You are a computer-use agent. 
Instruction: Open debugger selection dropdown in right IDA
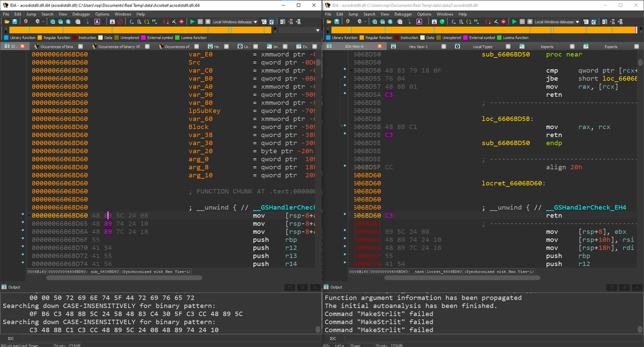tap(578, 22)
